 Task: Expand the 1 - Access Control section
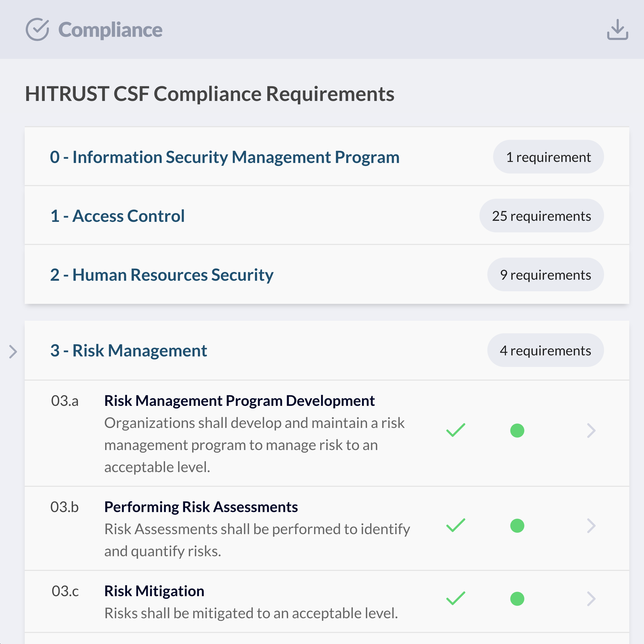[117, 216]
